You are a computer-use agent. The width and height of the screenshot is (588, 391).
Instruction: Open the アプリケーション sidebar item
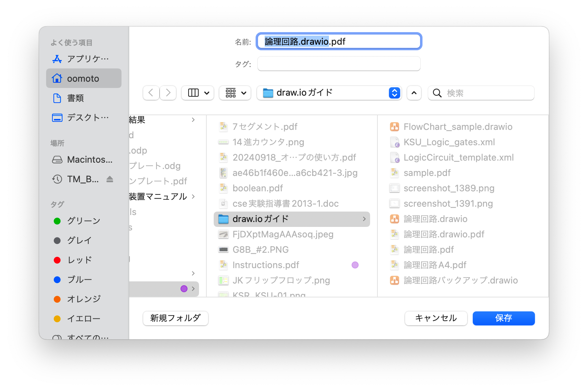tap(84, 59)
